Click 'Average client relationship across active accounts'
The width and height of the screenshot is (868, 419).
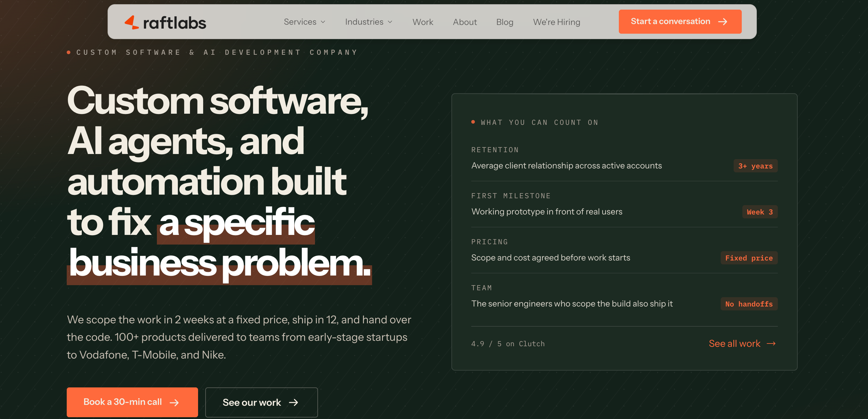tap(567, 165)
